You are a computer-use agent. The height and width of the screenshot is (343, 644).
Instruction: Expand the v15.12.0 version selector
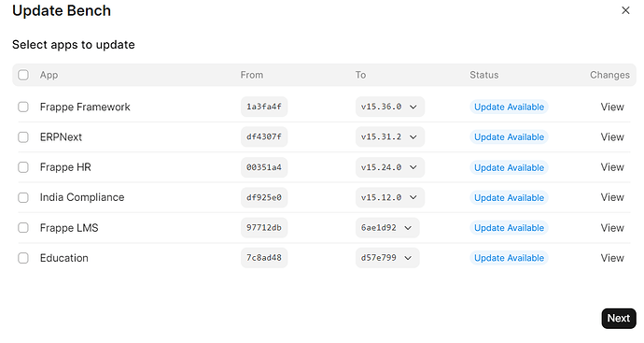[x=390, y=197]
